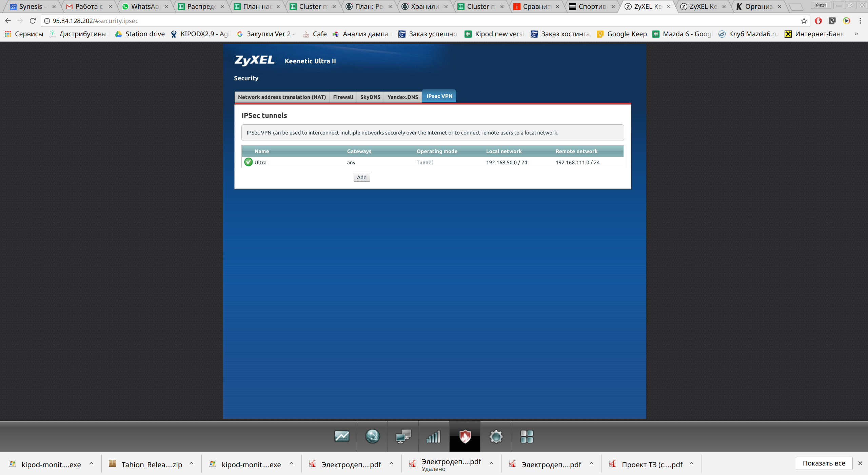The image size is (868, 475).
Task: Click the Gateways column header
Action: point(359,151)
